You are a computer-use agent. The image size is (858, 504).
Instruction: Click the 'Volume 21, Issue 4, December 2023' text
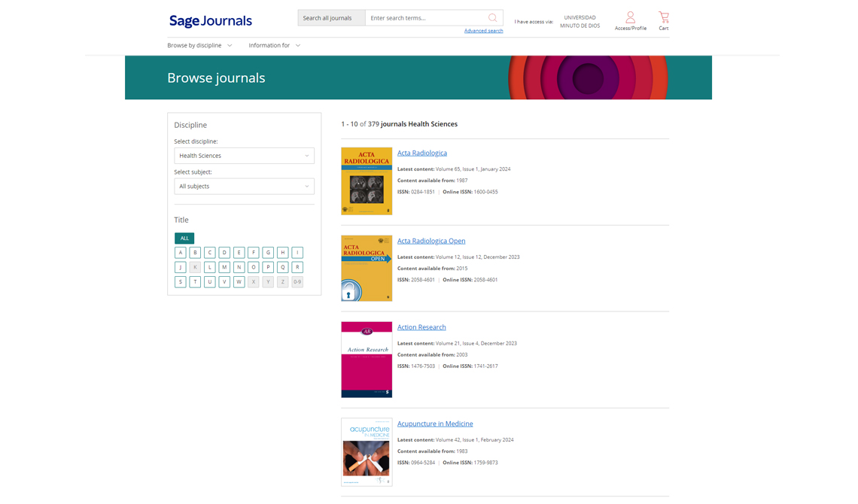[476, 344]
